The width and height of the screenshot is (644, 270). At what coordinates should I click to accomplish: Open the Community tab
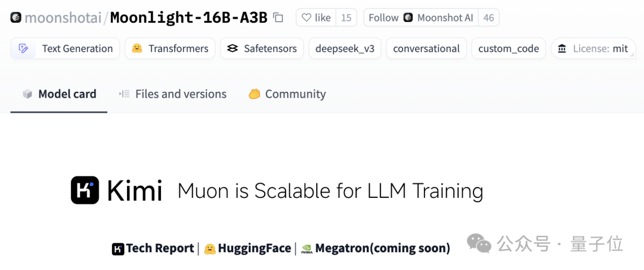[287, 94]
